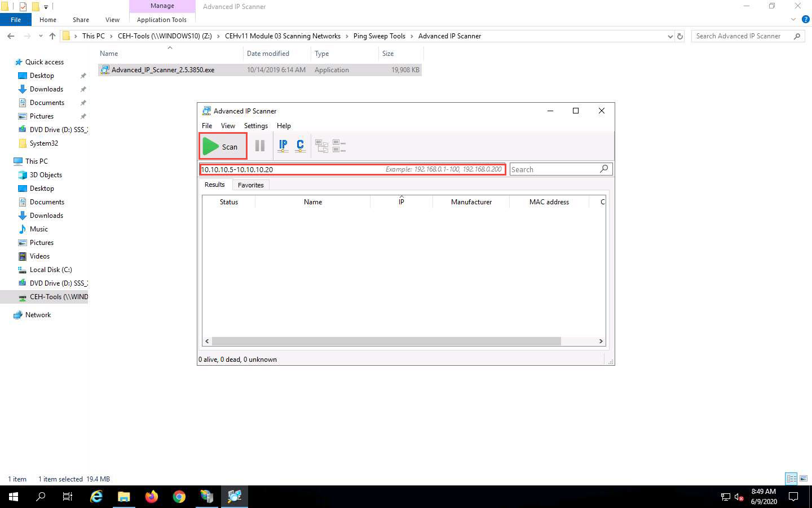The height and width of the screenshot is (508, 812).
Task: Open Network in navigation pane
Action: click(x=38, y=315)
